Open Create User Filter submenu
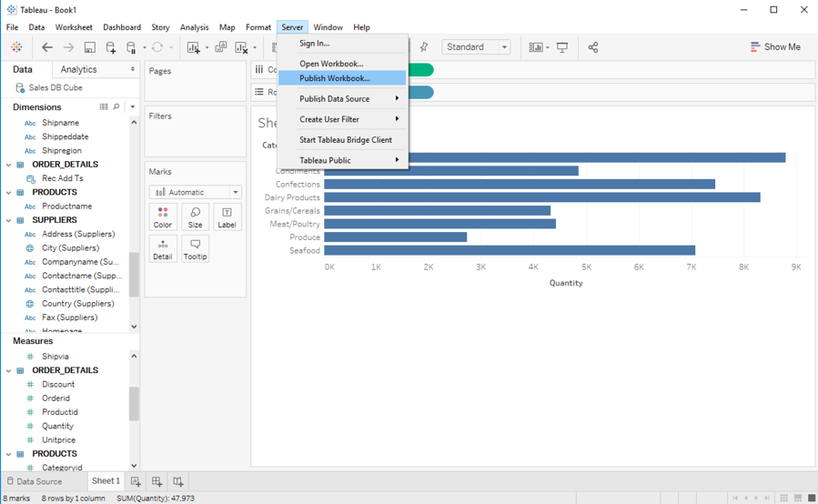The height and width of the screenshot is (504, 818). click(x=342, y=119)
